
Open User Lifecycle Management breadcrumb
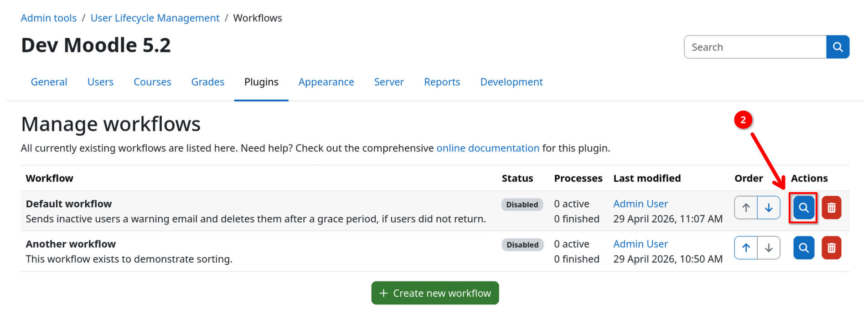(x=155, y=18)
